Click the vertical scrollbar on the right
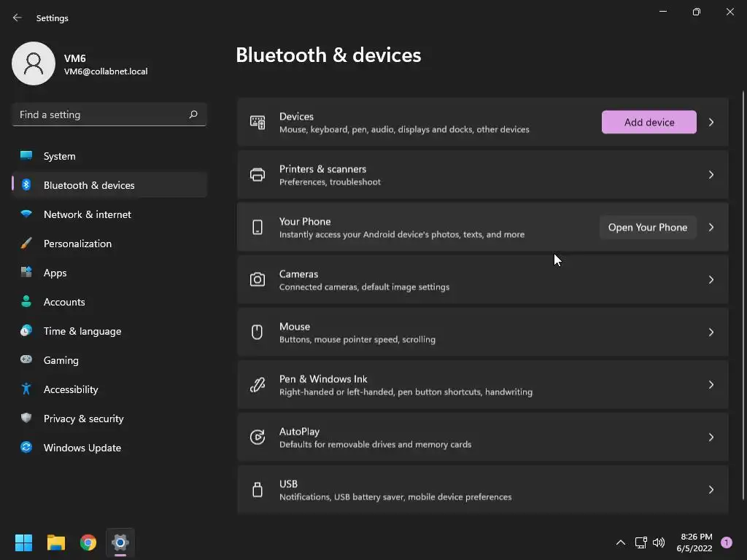This screenshot has height=560, width=747. click(x=743, y=292)
